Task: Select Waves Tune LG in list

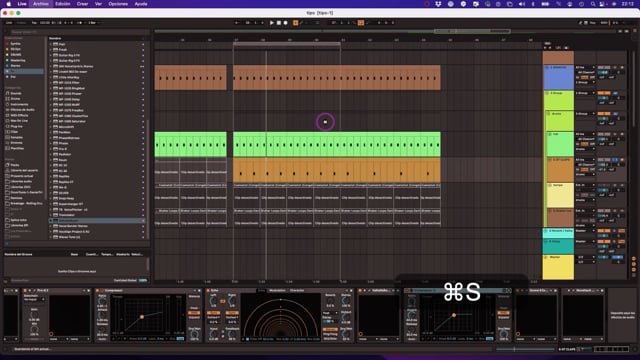Action: [69, 237]
